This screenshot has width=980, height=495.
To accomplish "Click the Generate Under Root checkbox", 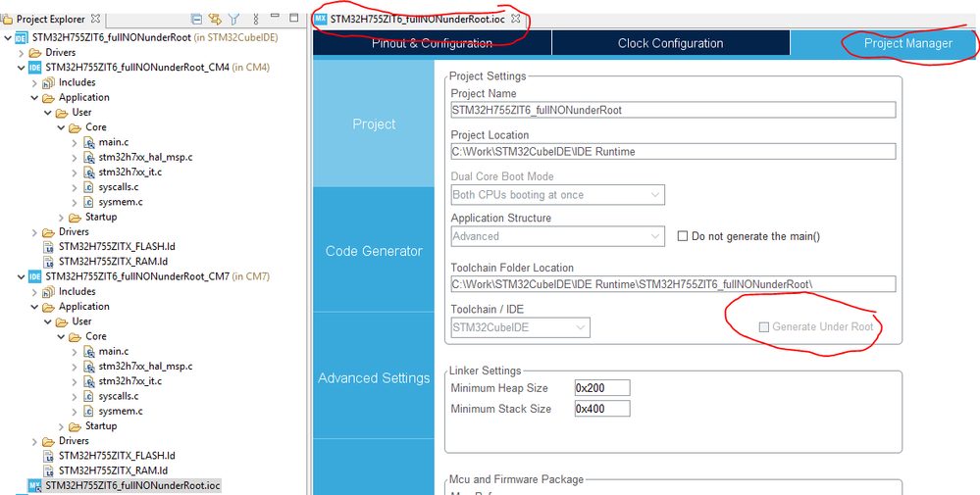I will (x=764, y=327).
